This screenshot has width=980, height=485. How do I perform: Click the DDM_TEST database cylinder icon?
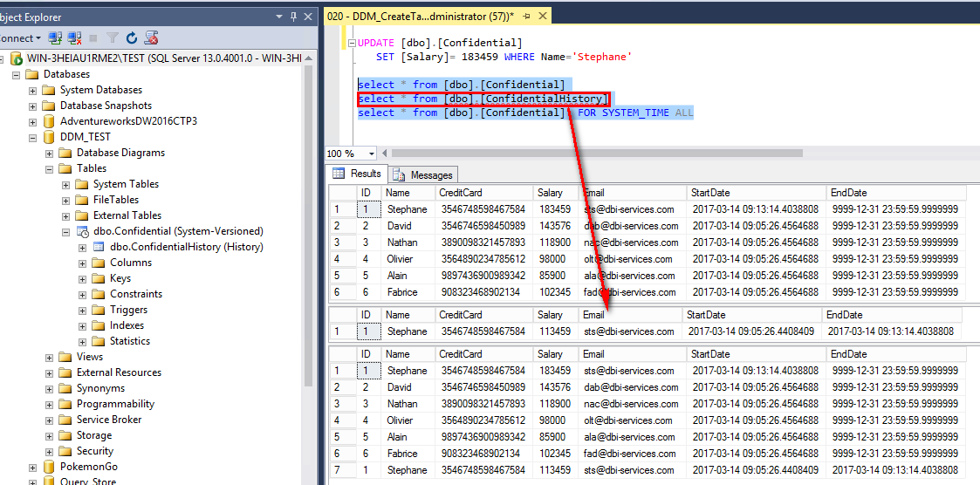(x=49, y=137)
